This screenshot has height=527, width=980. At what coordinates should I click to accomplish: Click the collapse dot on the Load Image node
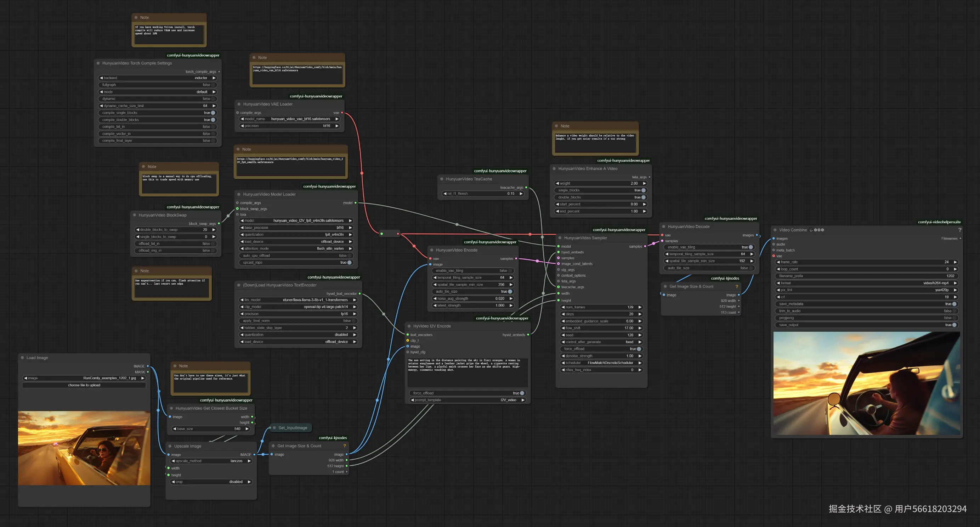tap(22, 358)
